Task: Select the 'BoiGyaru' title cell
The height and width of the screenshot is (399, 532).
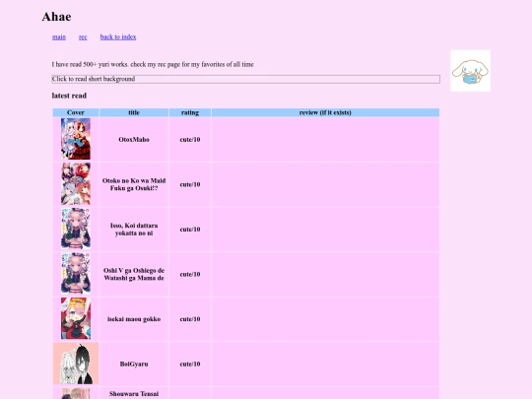Action: [134, 365]
